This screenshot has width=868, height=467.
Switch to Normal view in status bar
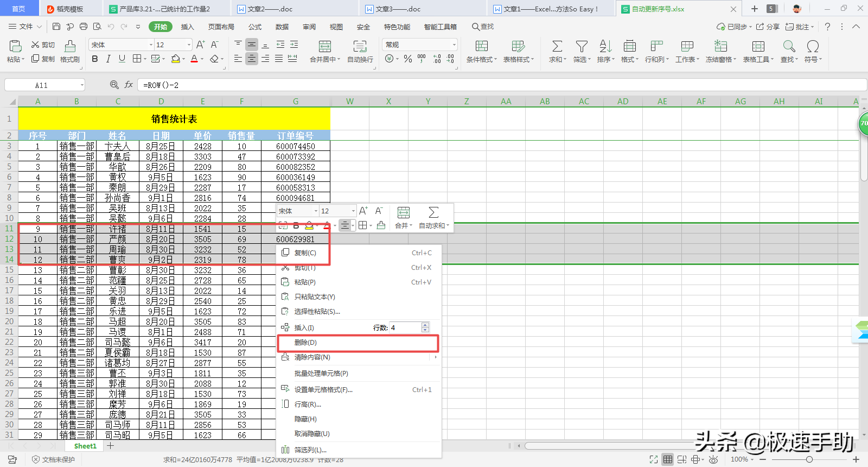click(x=668, y=459)
